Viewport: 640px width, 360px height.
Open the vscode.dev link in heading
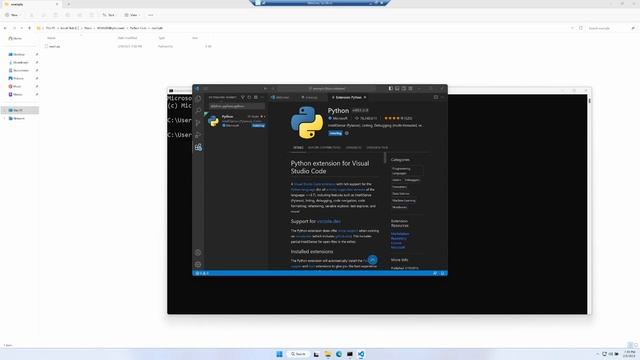click(329, 221)
